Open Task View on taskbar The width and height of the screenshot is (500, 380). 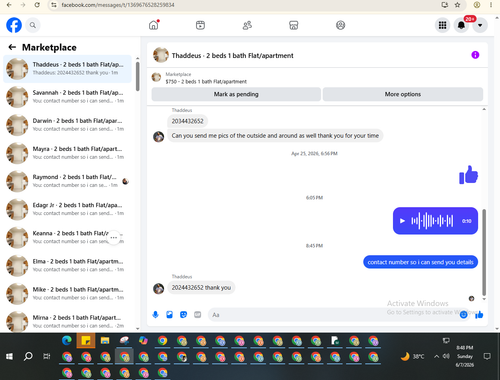pyautogui.click(x=47, y=357)
